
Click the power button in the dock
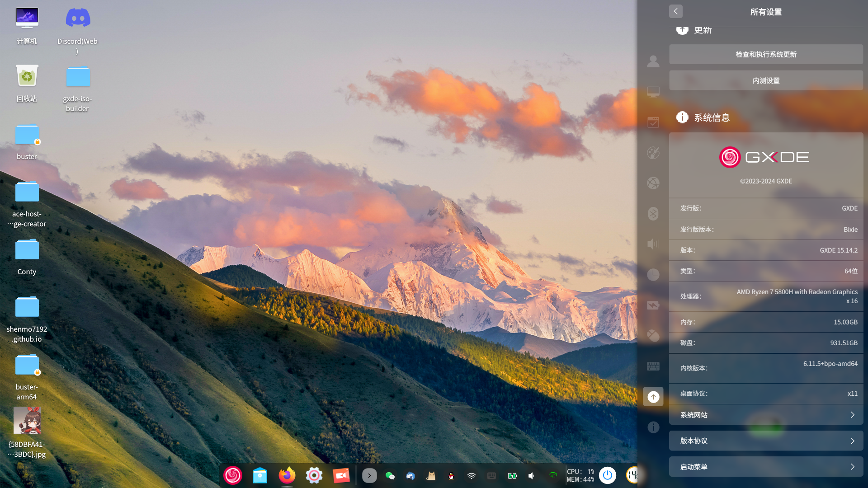[x=608, y=475]
